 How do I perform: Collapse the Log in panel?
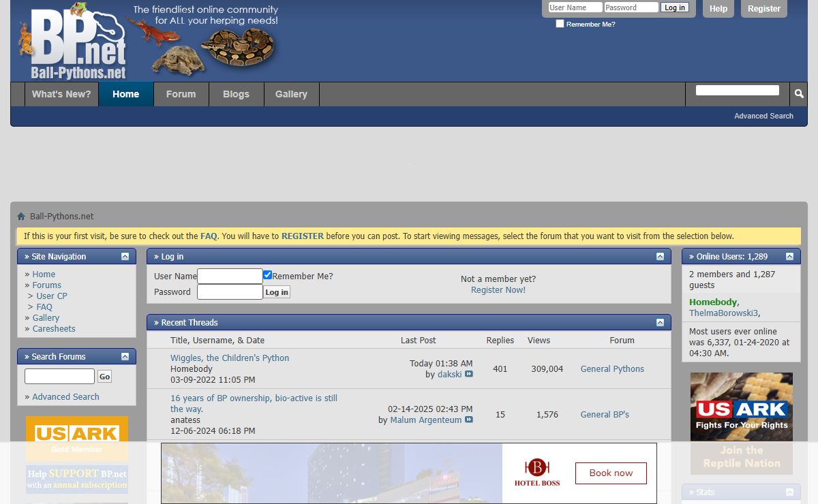tap(660, 257)
